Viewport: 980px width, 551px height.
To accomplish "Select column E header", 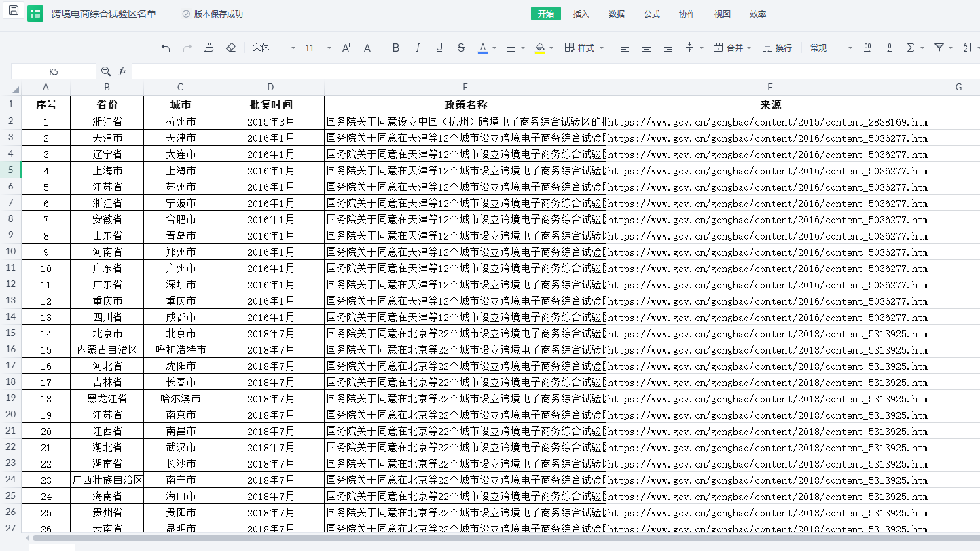I will click(x=465, y=88).
